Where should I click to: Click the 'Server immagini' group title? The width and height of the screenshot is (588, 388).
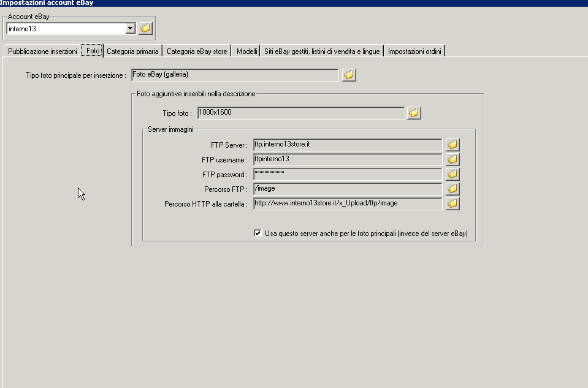[x=170, y=129]
